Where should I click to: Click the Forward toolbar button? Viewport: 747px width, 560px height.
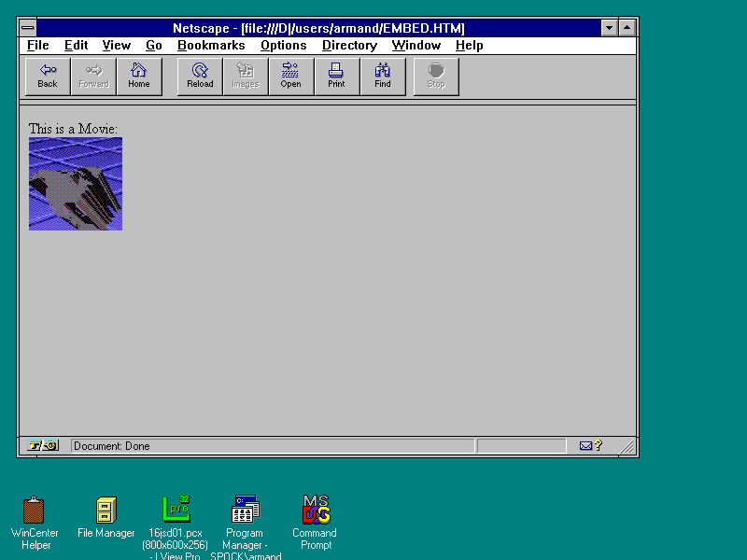point(93,77)
